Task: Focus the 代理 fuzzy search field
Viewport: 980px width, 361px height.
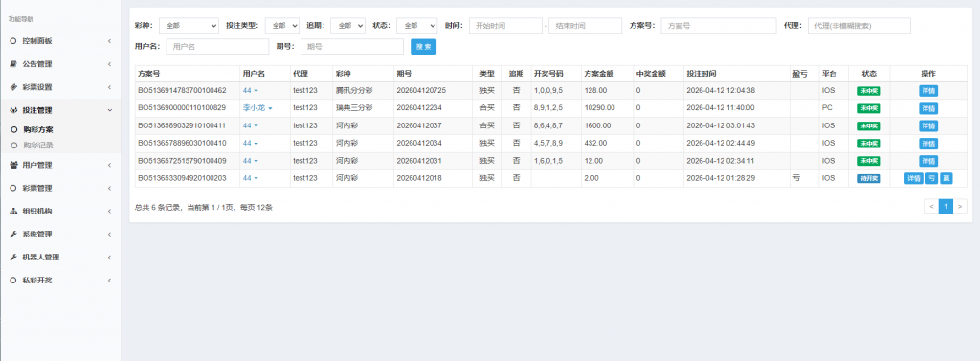Action: (x=859, y=25)
